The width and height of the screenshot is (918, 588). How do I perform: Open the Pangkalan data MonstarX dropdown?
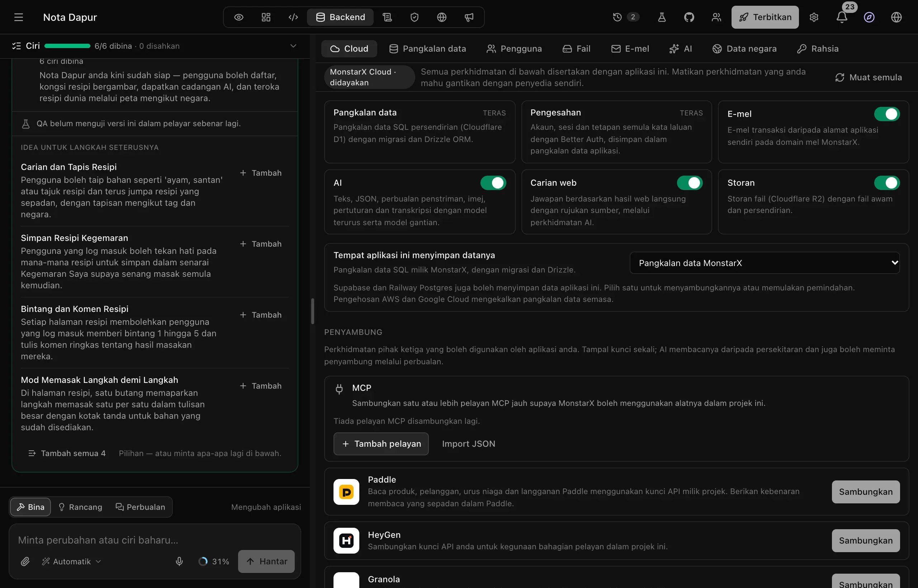(765, 263)
